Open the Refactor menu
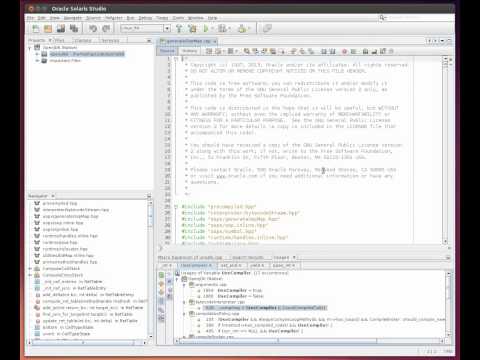Viewport: 480px width, 360px height. coord(114,18)
